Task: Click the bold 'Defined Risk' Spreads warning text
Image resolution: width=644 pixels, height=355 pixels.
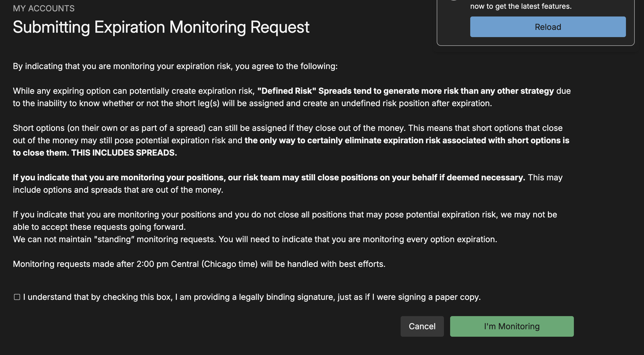Action: pyautogui.click(x=406, y=91)
